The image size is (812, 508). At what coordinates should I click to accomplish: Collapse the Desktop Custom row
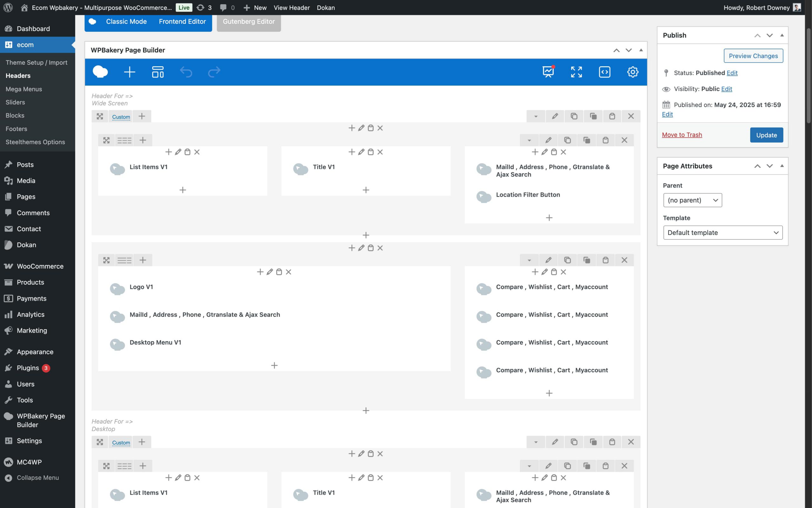[536, 442]
